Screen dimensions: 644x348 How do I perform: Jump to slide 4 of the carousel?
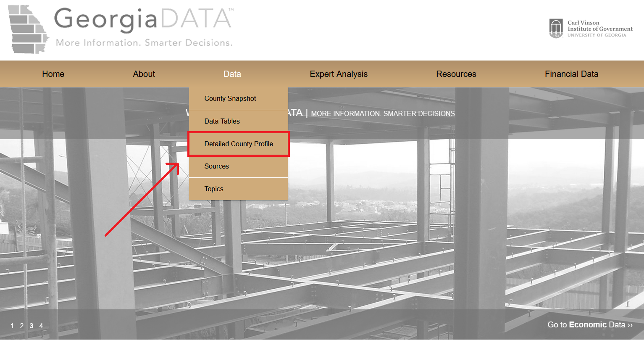(x=41, y=326)
